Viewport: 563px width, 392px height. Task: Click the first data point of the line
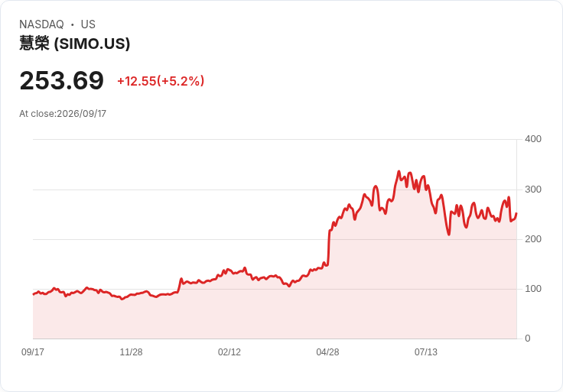(34, 294)
